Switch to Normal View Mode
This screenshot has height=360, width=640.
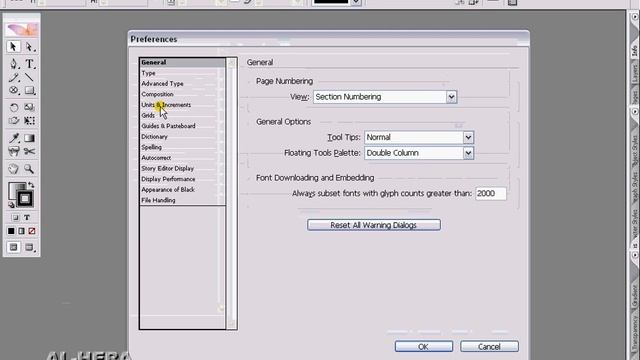13,247
